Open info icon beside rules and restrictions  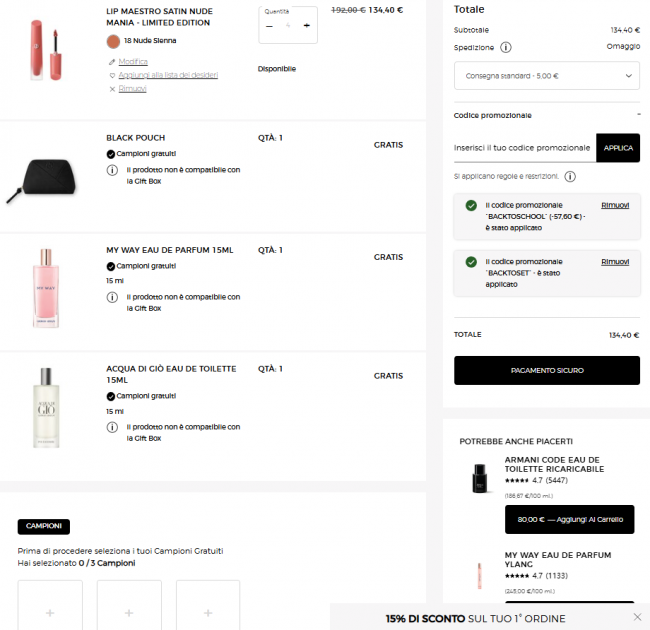pyautogui.click(x=570, y=177)
